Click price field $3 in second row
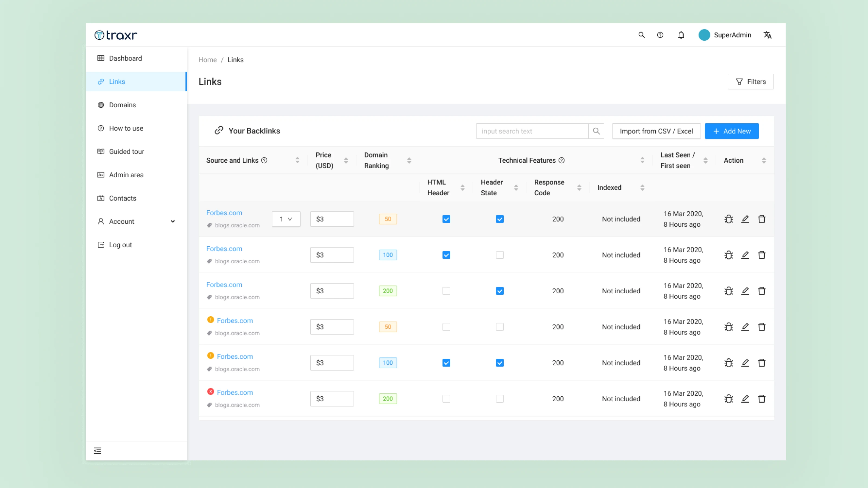This screenshot has width=868, height=488. point(332,255)
